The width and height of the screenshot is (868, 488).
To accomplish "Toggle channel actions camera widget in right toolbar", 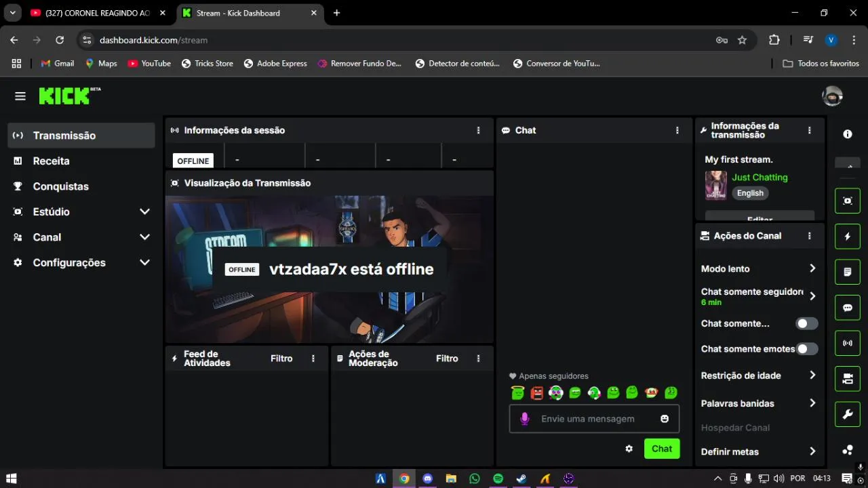I will (x=848, y=379).
